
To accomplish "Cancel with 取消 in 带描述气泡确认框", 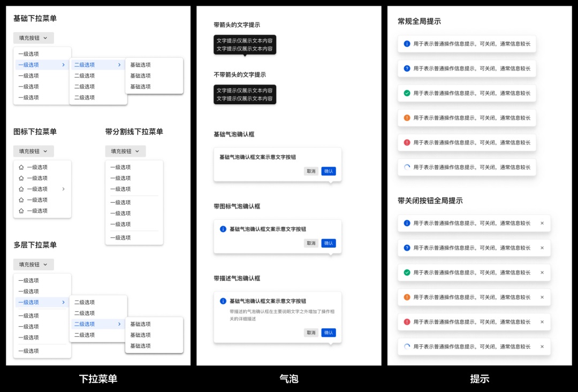I will (x=311, y=333).
